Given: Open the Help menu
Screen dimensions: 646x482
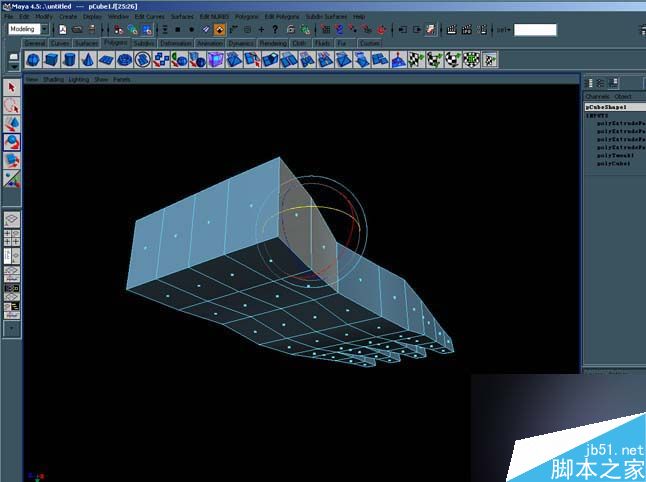Looking at the screenshot, I should pyautogui.click(x=359, y=17).
